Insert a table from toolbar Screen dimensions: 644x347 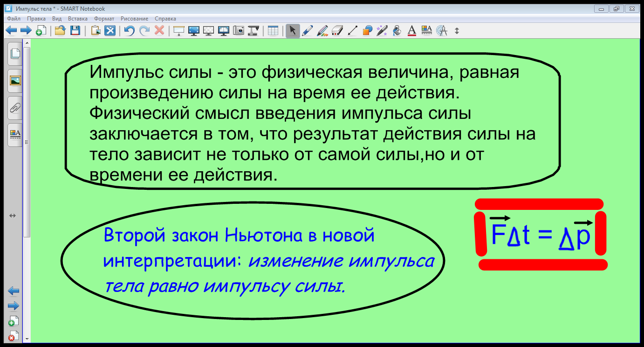tap(274, 31)
